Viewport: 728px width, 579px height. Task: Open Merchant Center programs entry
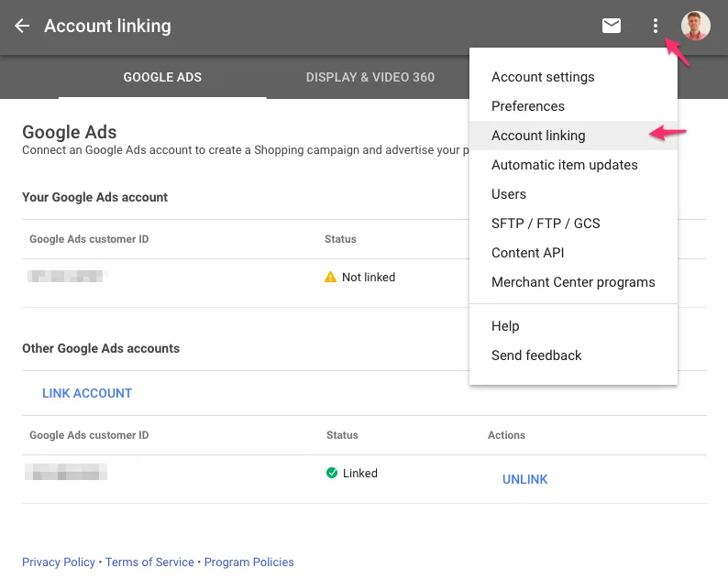click(573, 282)
